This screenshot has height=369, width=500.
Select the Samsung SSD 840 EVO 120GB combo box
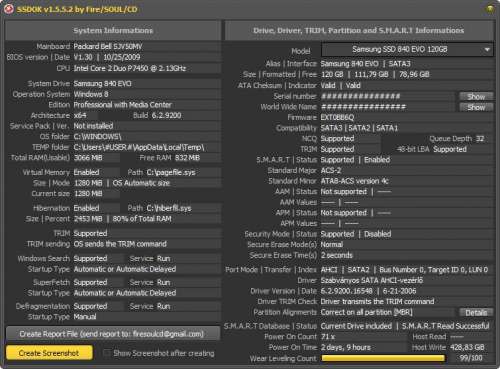407,50
